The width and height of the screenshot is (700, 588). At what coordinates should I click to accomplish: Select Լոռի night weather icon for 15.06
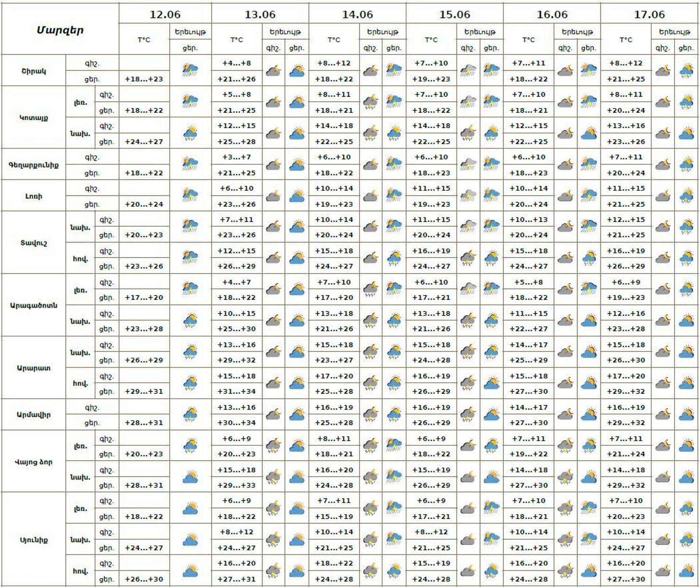pyautogui.click(x=468, y=196)
